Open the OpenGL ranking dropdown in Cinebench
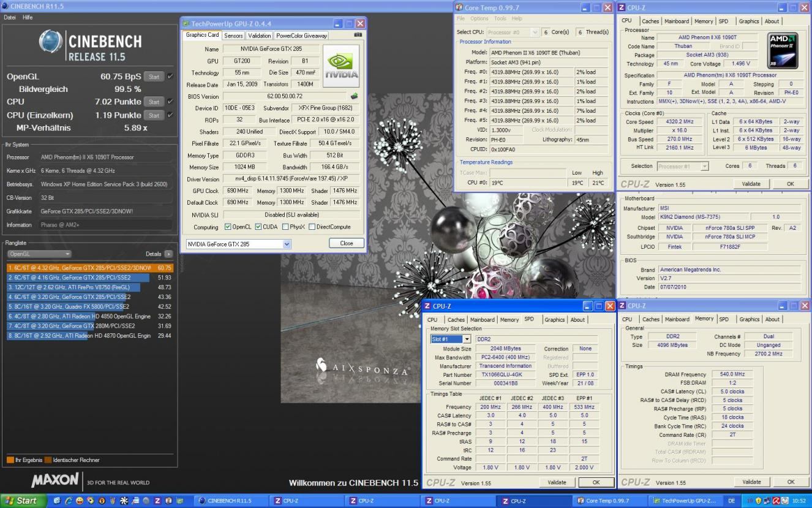The width and height of the screenshot is (812, 508). [x=39, y=254]
